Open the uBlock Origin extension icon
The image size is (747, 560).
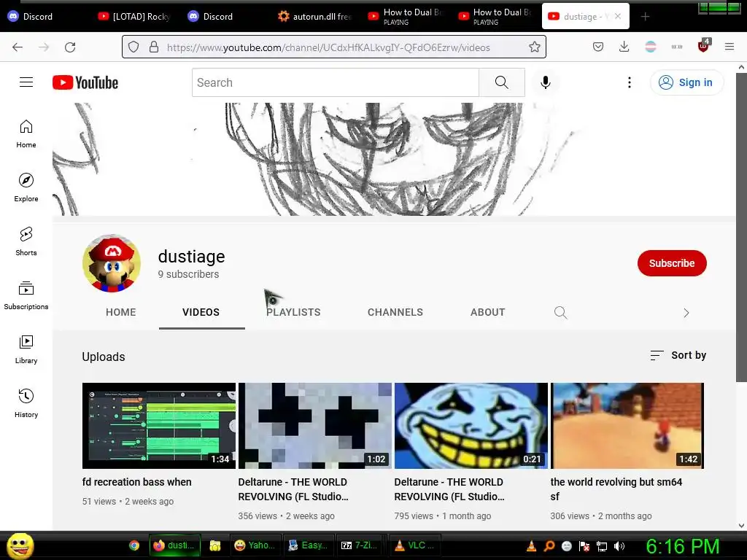click(704, 46)
